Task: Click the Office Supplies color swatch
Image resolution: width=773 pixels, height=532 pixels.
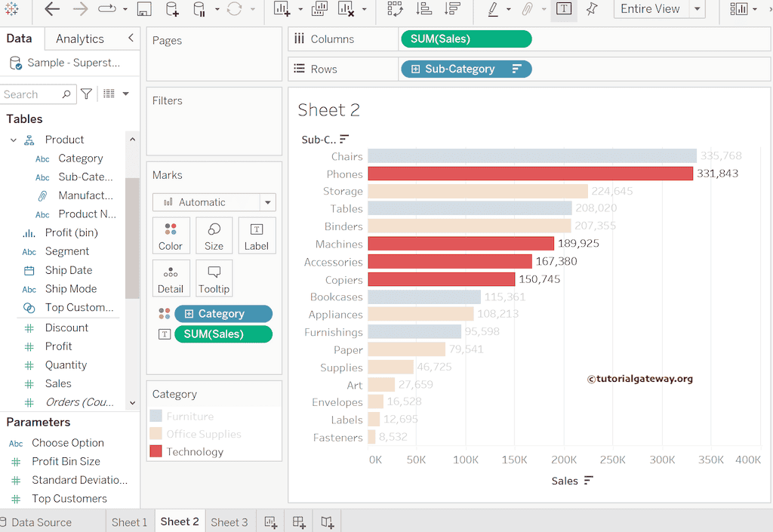Action: [x=156, y=434]
